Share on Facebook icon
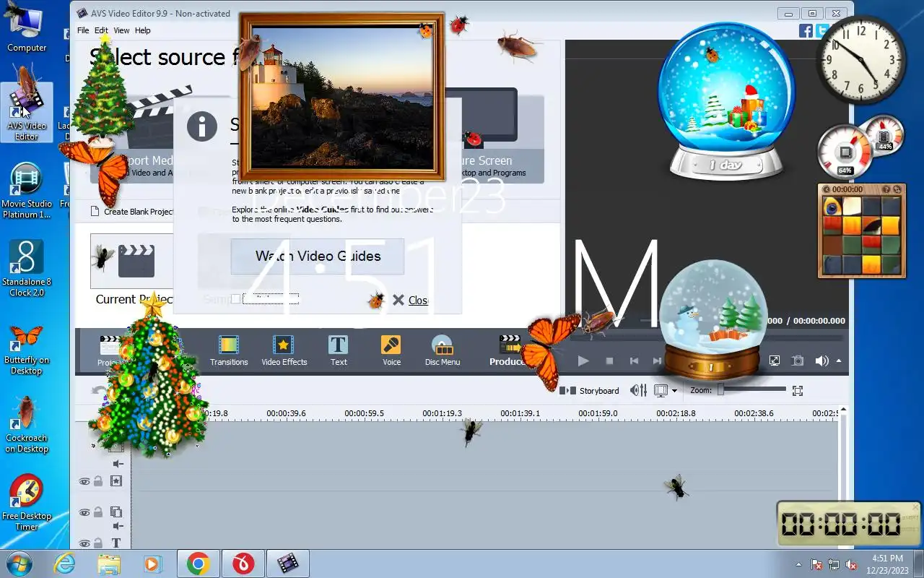Viewport: 924px width, 578px height. click(x=806, y=30)
